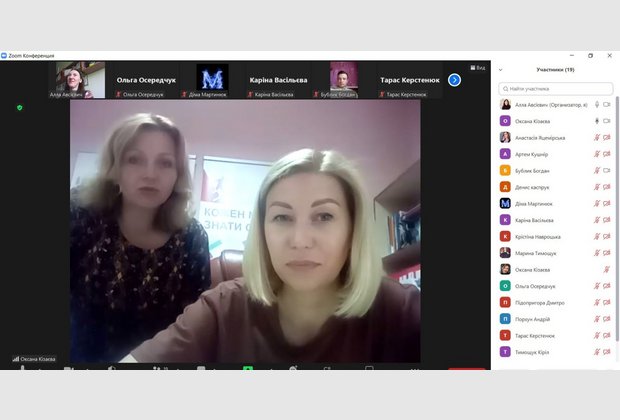This screenshot has width=620, height=420.
Task: Click Тарас Керстенюк muted mic in list
Action: (597, 335)
